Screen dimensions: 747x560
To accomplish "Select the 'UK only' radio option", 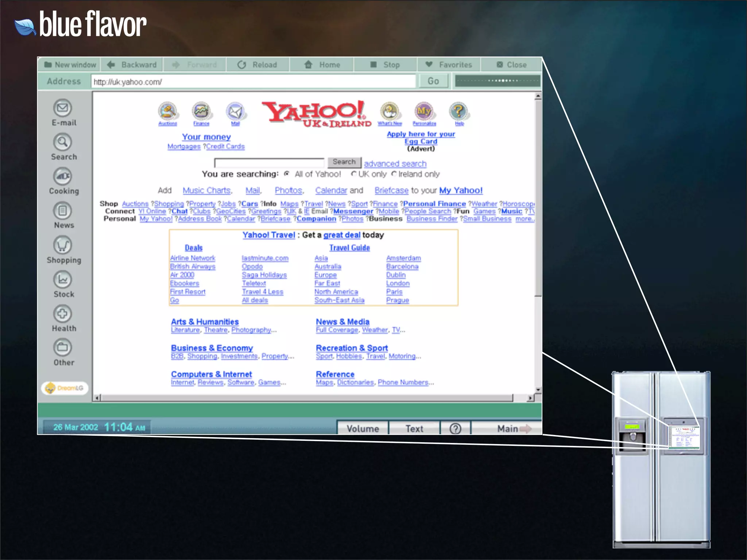I will [353, 174].
